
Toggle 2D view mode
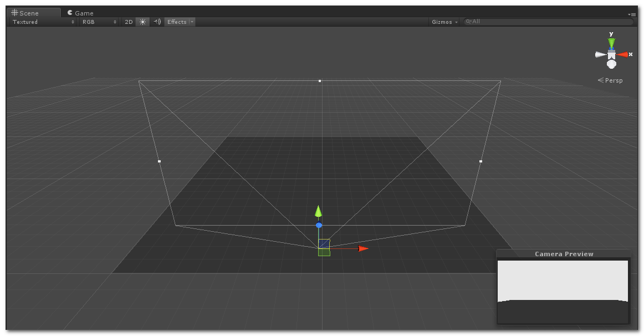click(129, 22)
